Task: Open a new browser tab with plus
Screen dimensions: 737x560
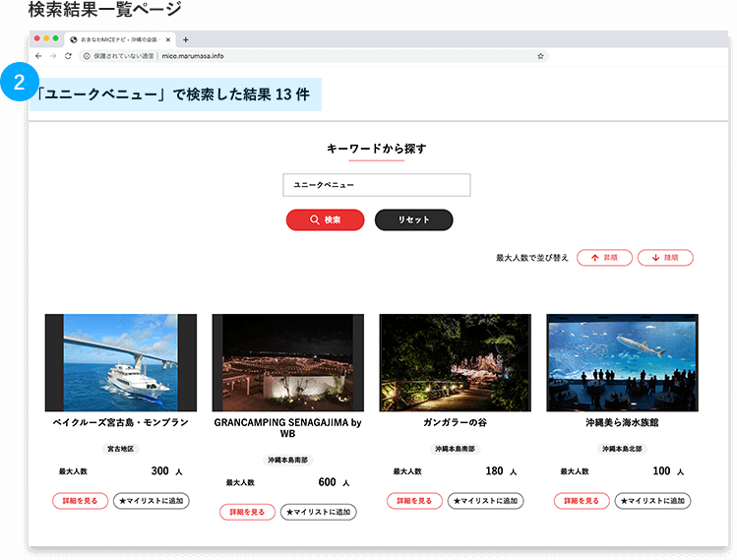Action: pos(186,40)
